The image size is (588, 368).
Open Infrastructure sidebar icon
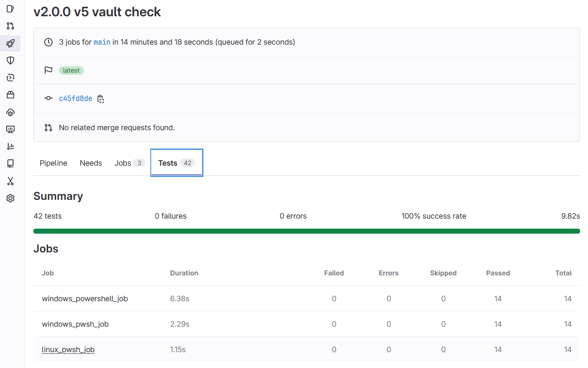(10, 112)
